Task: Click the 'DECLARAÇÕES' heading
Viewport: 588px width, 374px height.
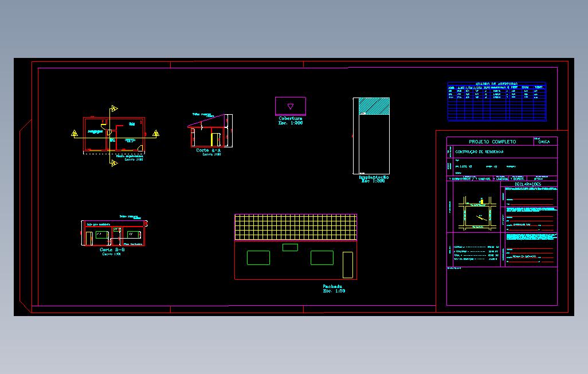Action: click(x=528, y=184)
